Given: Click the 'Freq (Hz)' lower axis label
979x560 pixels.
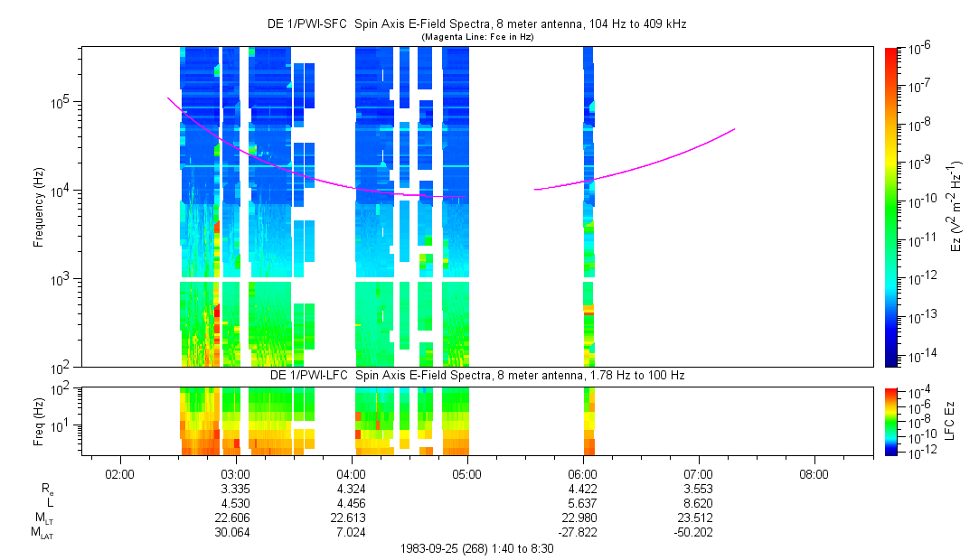Looking at the screenshot, I should 40,419.
